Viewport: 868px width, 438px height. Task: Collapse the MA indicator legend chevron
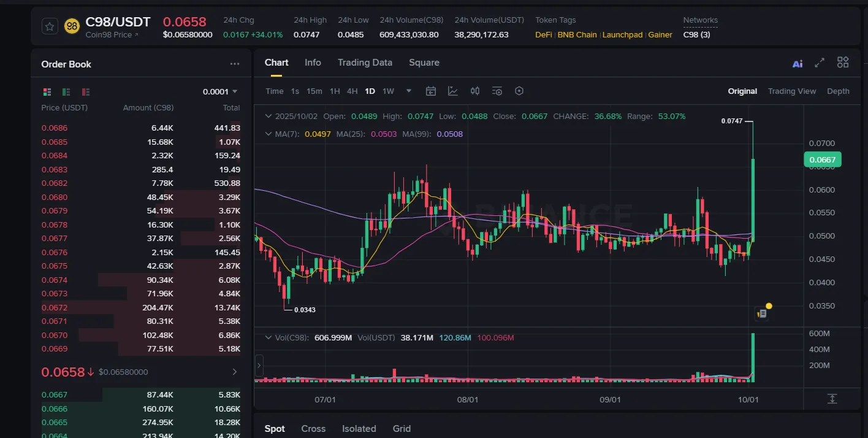268,134
